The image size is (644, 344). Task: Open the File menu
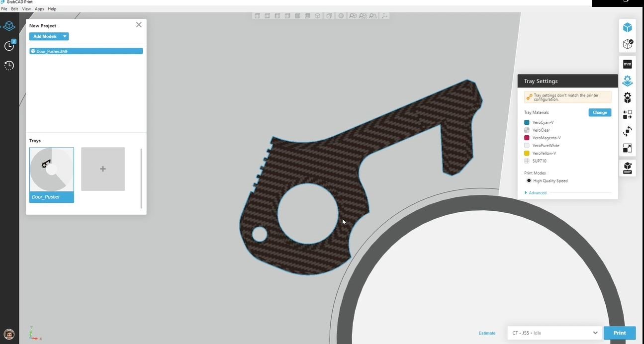tap(4, 9)
